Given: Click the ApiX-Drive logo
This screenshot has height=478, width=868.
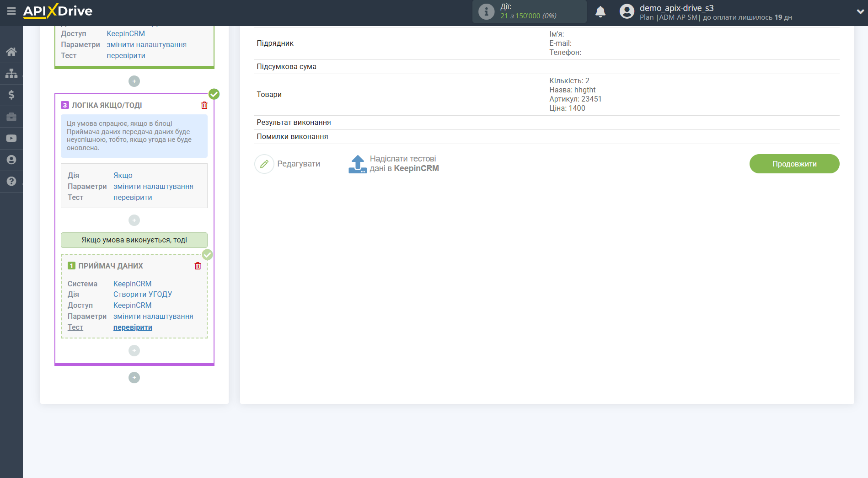Looking at the screenshot, I should [58, 11].
